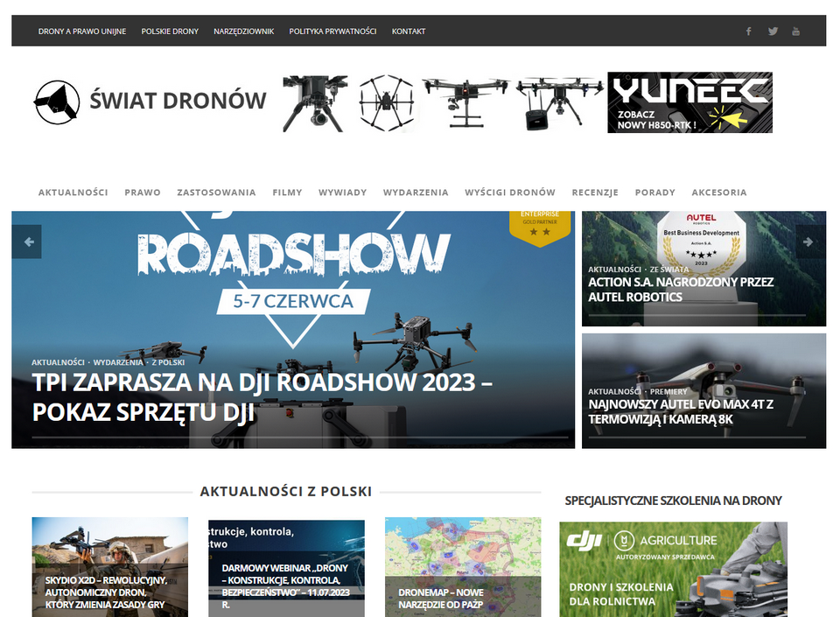Open TPI zaprasza na DJI Roadshow 2023 article
The width and height of the screenshot is (840, 617).
point(262,396)
